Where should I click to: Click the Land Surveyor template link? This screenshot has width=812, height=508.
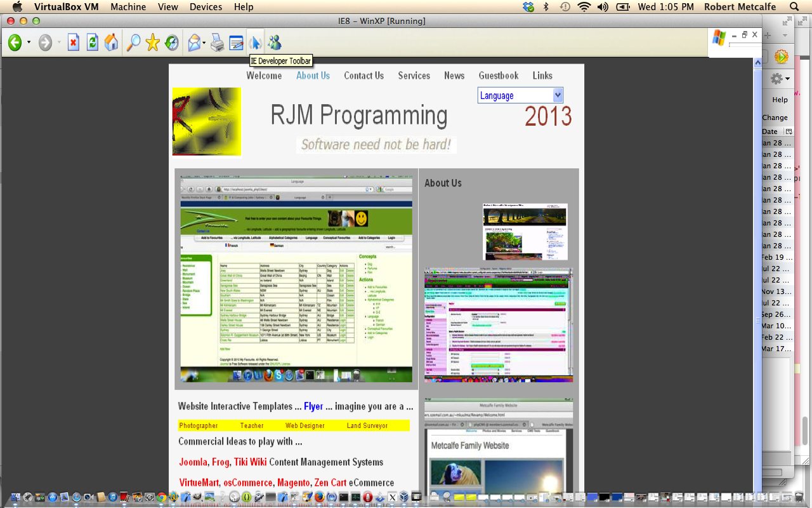pos(367,425)
